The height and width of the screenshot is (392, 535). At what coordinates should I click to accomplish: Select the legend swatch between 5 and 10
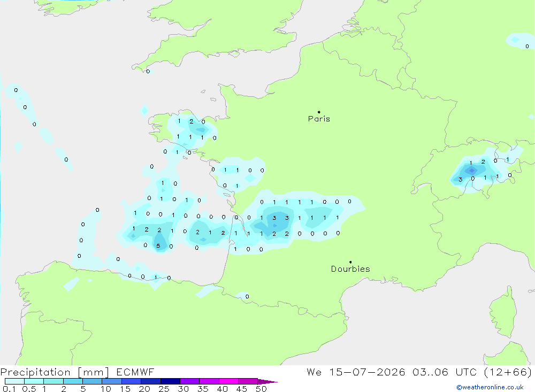[x=92, y=381]
